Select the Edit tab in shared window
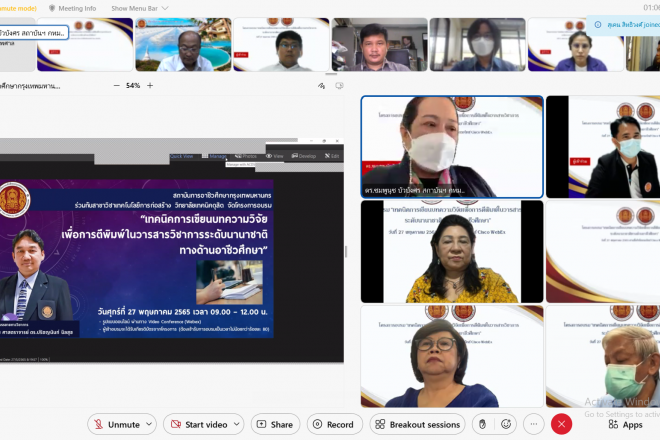Image resolution: width=660 pixels, height=440 pixels. pyautogui.click(x=332, y=156)
